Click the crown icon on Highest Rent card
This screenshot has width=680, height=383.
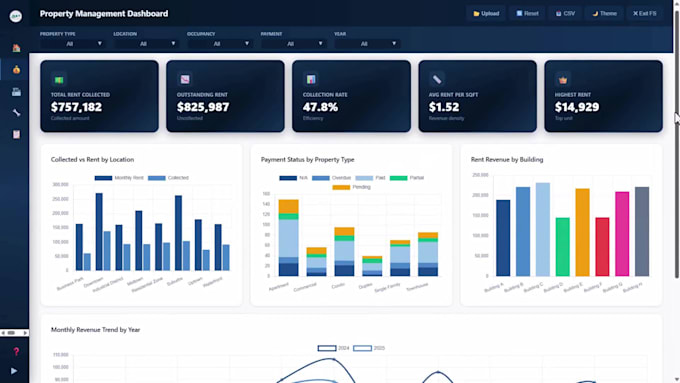pyautogui.click(x=563, y=80)
